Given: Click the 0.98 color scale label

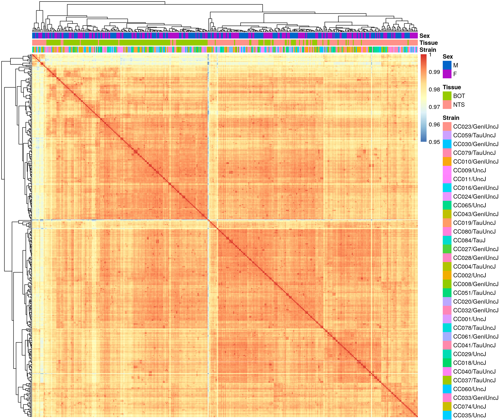Looking at the screenshot, I should [x=434, y=89].
